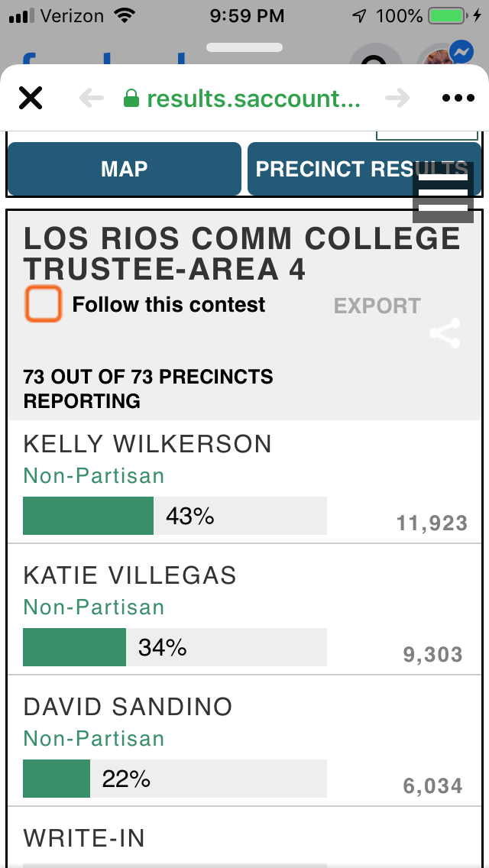Select the KELLY WILKERSON candidate name
Image resolution: width=489 pixels, height=868 pixels.
147,444
